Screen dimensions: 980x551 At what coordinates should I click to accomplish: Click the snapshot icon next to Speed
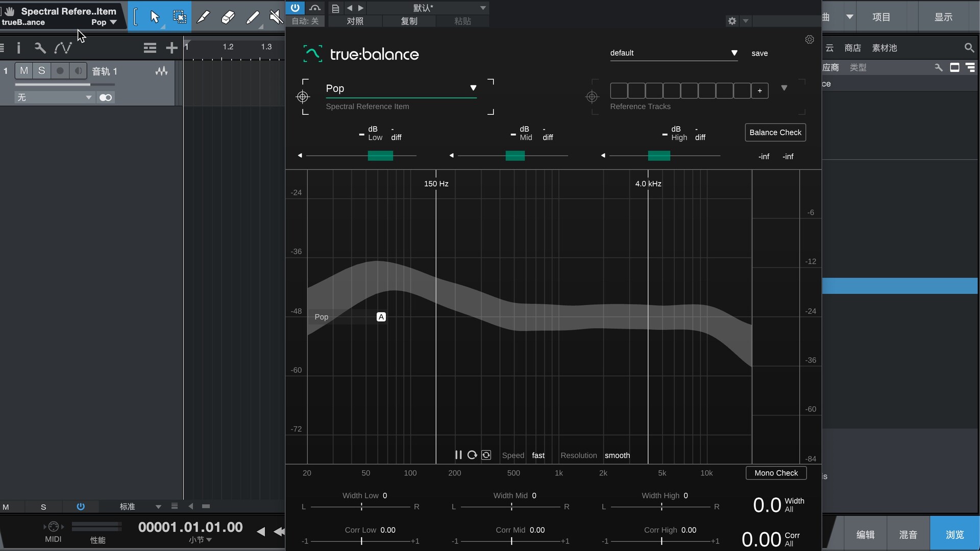(486, 455)
